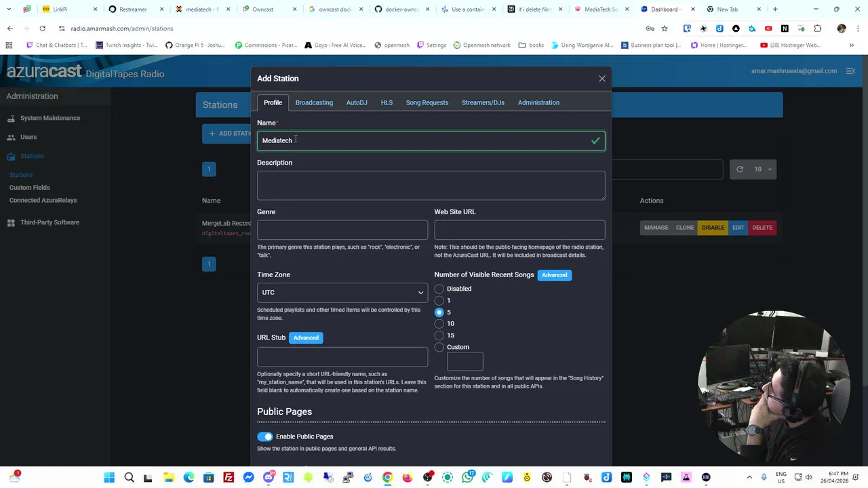Click the Third-Party Software grid icon
The height and width of the screenshot is (488, 868).
point(11,223)
